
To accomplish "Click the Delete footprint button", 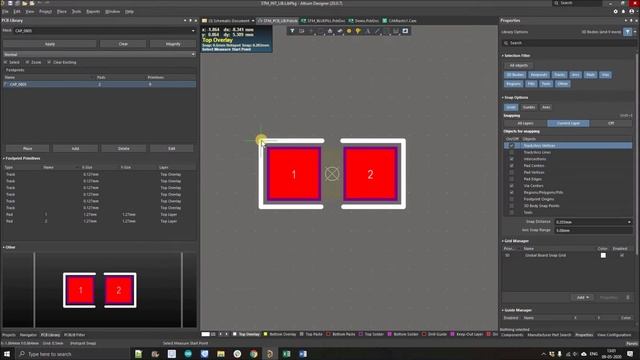I will (x=124, y=149).
